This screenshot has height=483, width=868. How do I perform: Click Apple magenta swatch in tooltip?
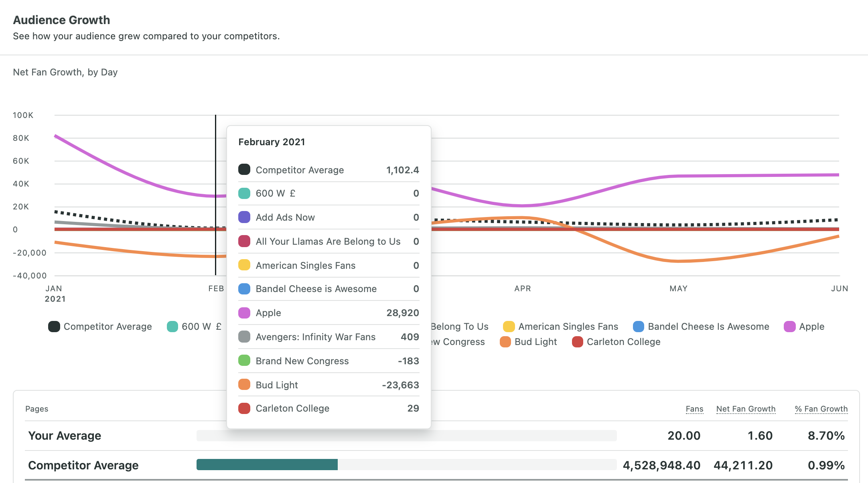[244, 313]
